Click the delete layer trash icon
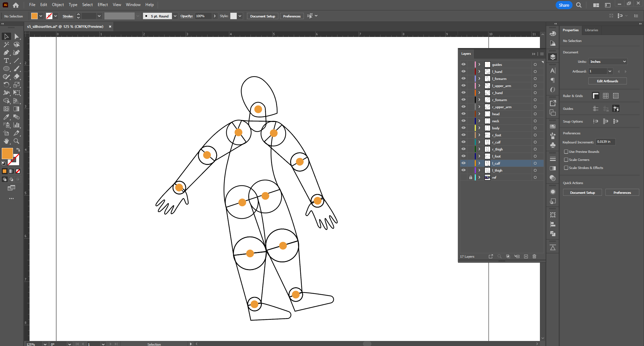 pos(534,257)
